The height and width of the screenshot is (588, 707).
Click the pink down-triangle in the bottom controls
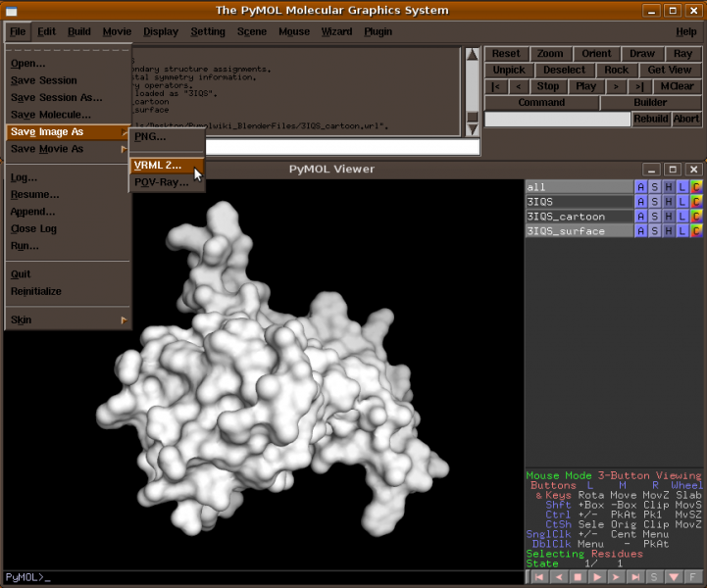673,577
